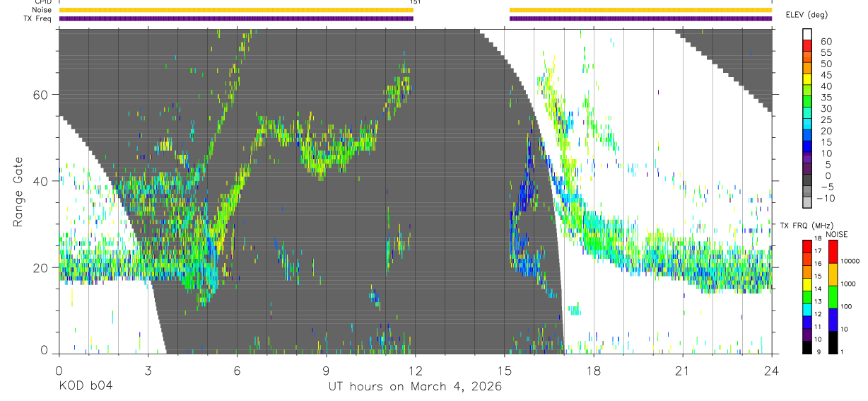Click the TX FRQ scale label 13
Image resolution: width=868 pixels, height=401 pixels.
pyautogui.click(x=818, y=302)
